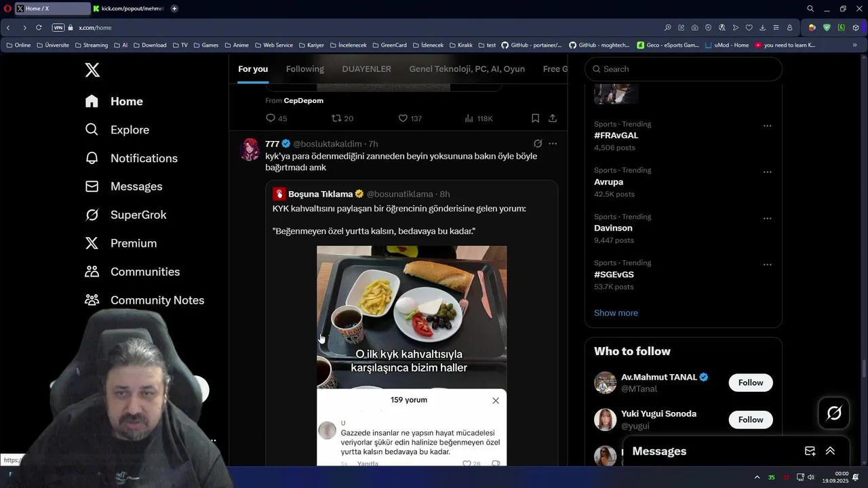Viewport: 868px width, 488px height.
Task: Switch to Genel Teknoloji, PC, AI, Oyun tab
Action: coord(467,69)
